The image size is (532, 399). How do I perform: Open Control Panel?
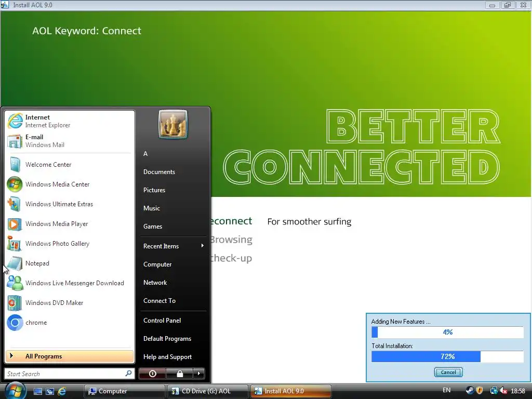[x=173, y=320]
